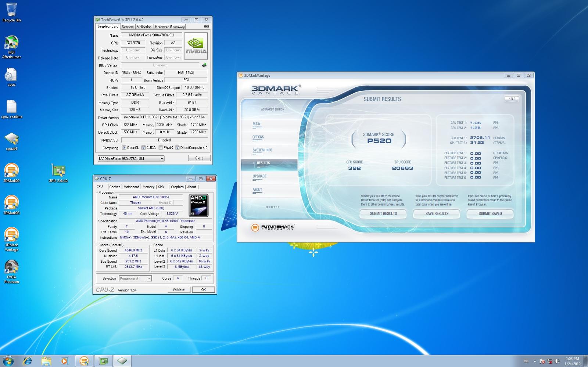Click the CPU-Z Specification field

[x=165, y=221]
